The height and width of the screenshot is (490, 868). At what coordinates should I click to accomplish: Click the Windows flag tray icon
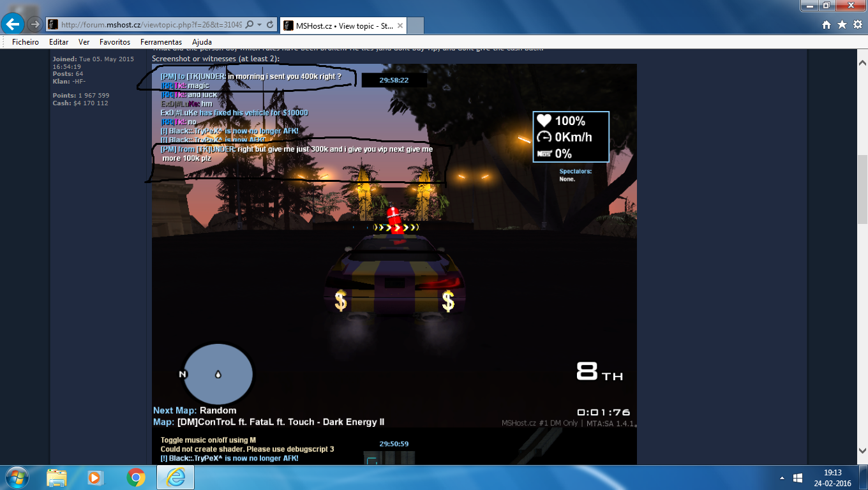pos(797,477)
